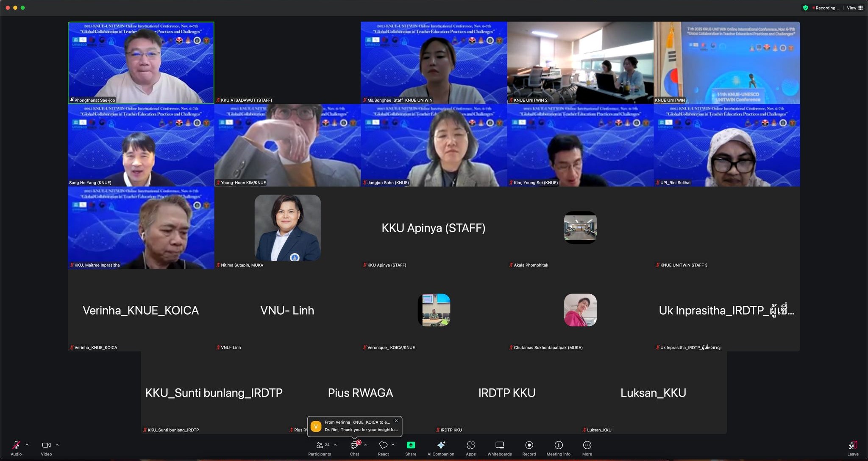
Task: Click the React heart icon
Action: [383, 445]
